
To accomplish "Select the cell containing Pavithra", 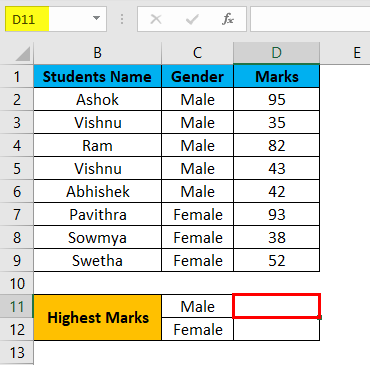I will point(97,214).
